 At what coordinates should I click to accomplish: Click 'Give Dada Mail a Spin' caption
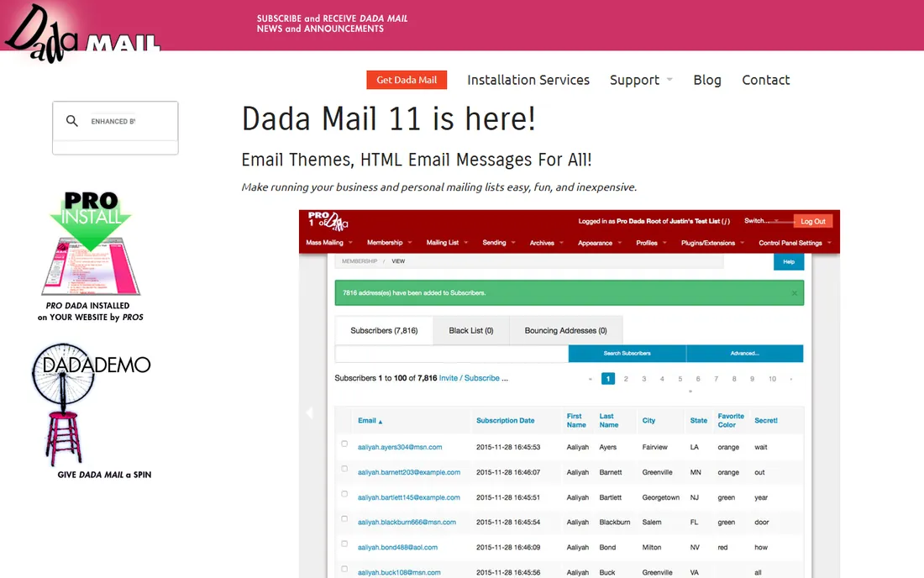pyautogui.click(x=104, y=475)
